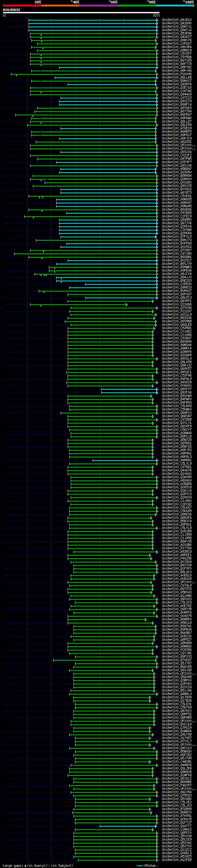This screenshot has height=868, width=197.
Task: Select hit UniRef100_C6TCS3
Action: [177, 98]
